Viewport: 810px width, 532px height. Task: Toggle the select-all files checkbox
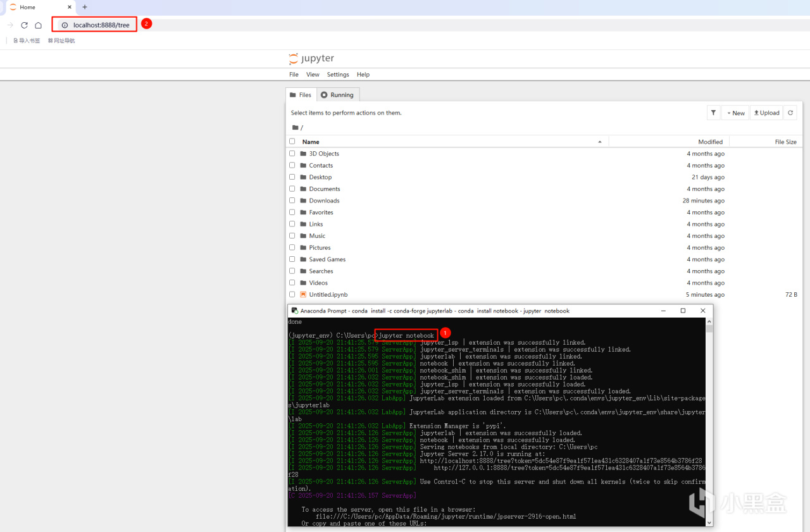292,142
